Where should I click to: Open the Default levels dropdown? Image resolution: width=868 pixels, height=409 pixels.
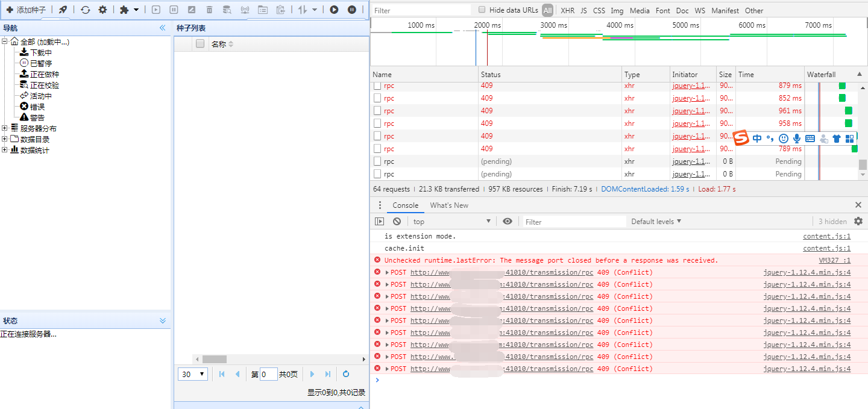point(656,222)
